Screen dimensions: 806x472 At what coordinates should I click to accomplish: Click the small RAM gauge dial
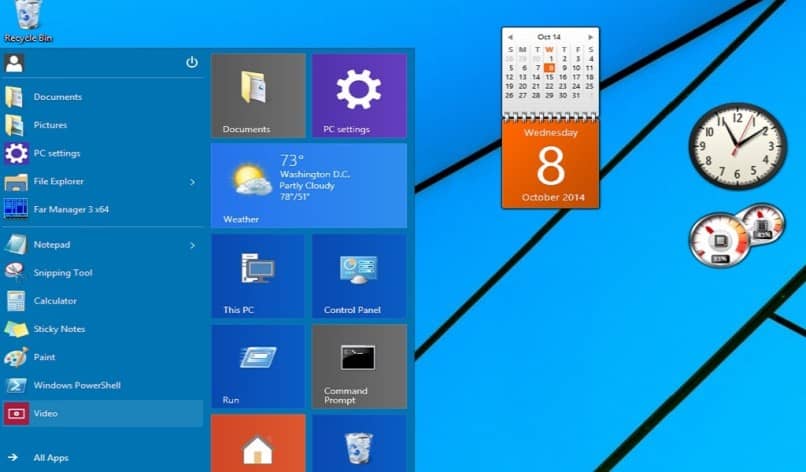763,223
